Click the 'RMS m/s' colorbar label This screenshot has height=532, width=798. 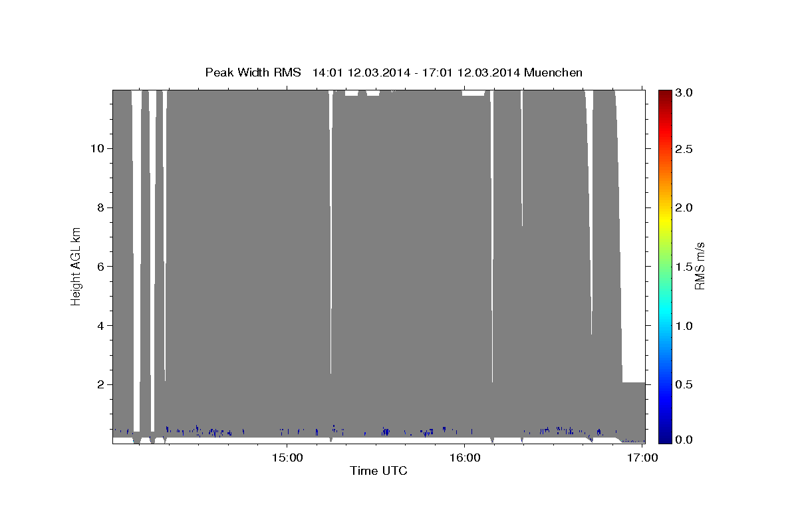point(700,266)
